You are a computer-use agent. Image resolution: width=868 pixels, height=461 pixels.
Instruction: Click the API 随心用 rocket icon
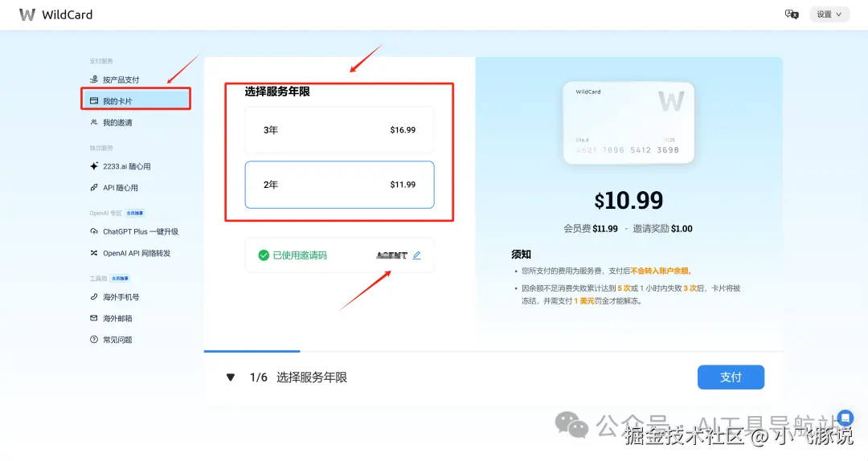pos(93,188)
